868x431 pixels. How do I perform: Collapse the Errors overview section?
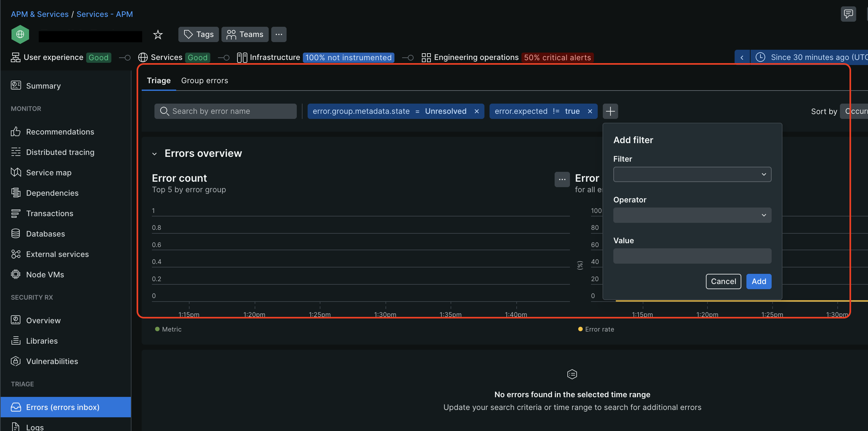(155, 154)
